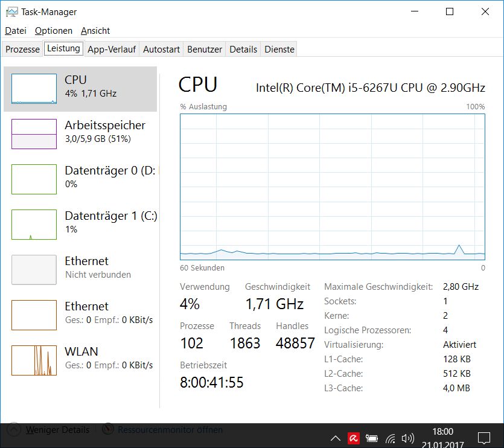Click the CPU sidebar label
Screen dimensions: 504x448
[x=75, y=80]
